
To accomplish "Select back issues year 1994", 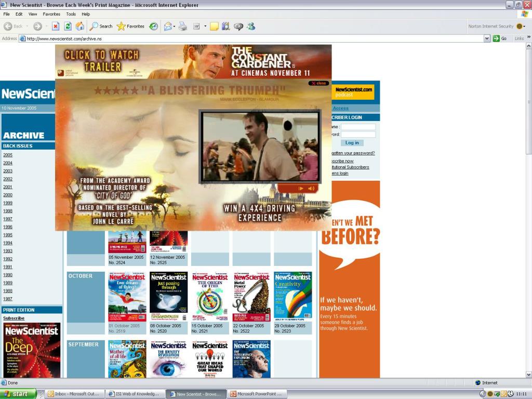I will [x=8, y=243].
